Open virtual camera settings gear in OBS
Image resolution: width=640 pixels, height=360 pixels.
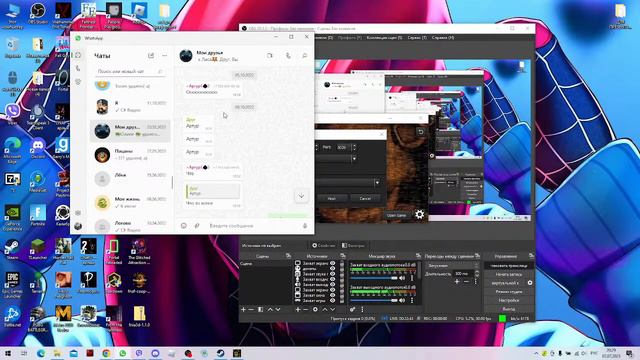tap(530, 283)
